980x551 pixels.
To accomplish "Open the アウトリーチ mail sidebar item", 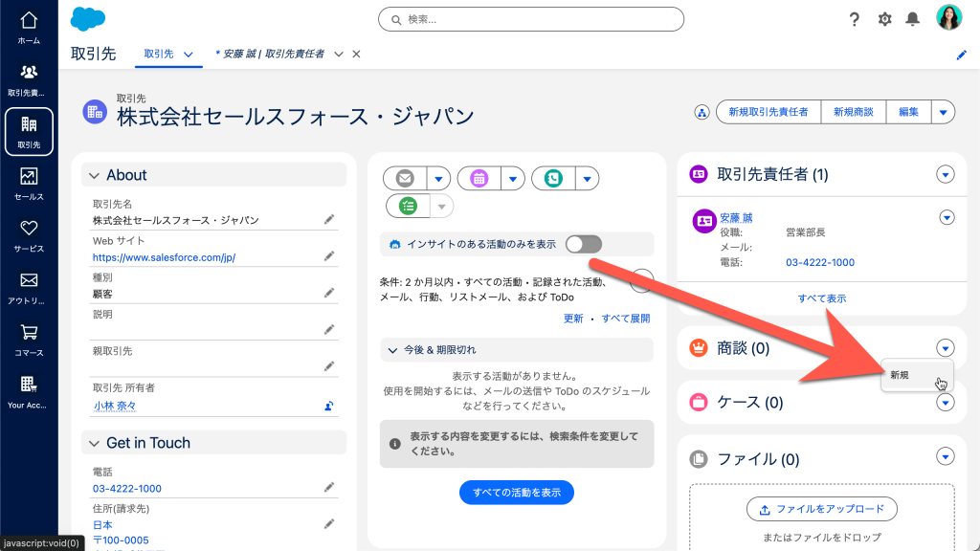I will tap(29, 288).
